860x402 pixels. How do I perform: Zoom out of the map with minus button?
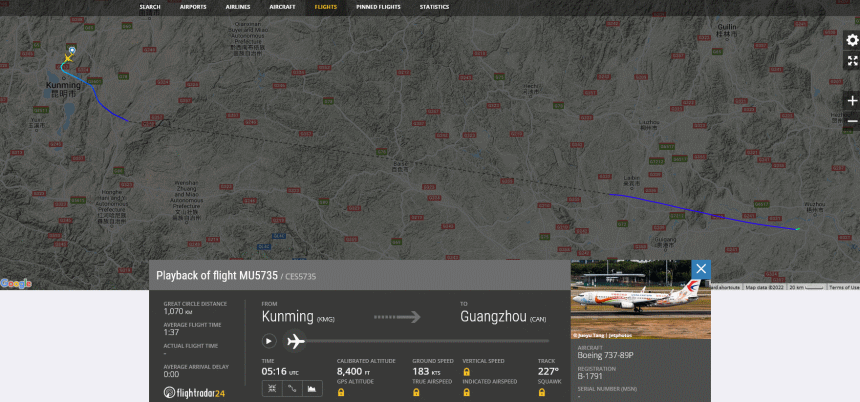tap(852, 121)
